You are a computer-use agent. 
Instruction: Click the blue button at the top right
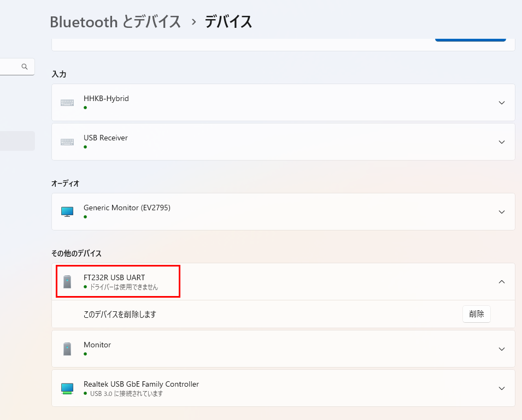tap(470, 39)
